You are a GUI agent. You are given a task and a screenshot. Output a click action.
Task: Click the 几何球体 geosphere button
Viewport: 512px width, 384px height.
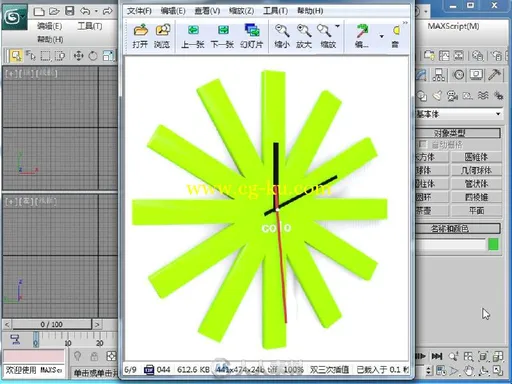tap(476, 170)
